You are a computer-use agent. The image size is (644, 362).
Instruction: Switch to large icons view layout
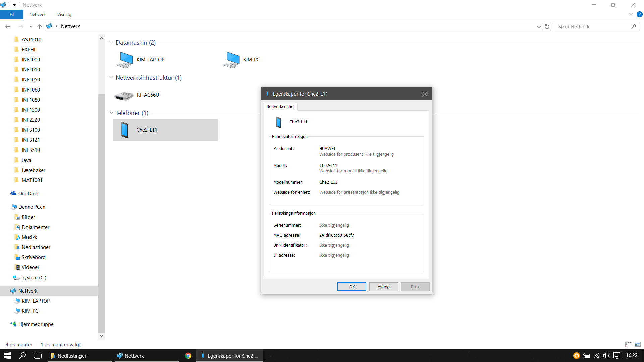638,344
